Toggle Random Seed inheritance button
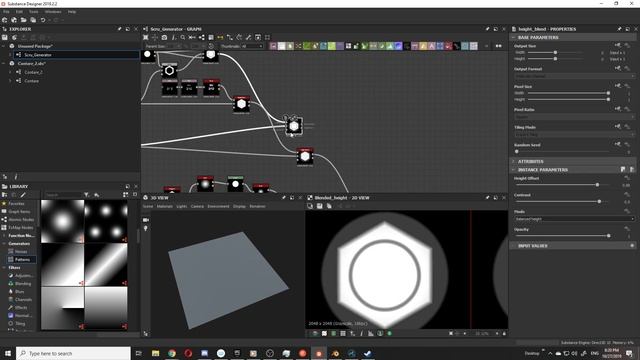The width and height of the screenshot is (640, 360). pyautogui.click(x=618, y=144)
